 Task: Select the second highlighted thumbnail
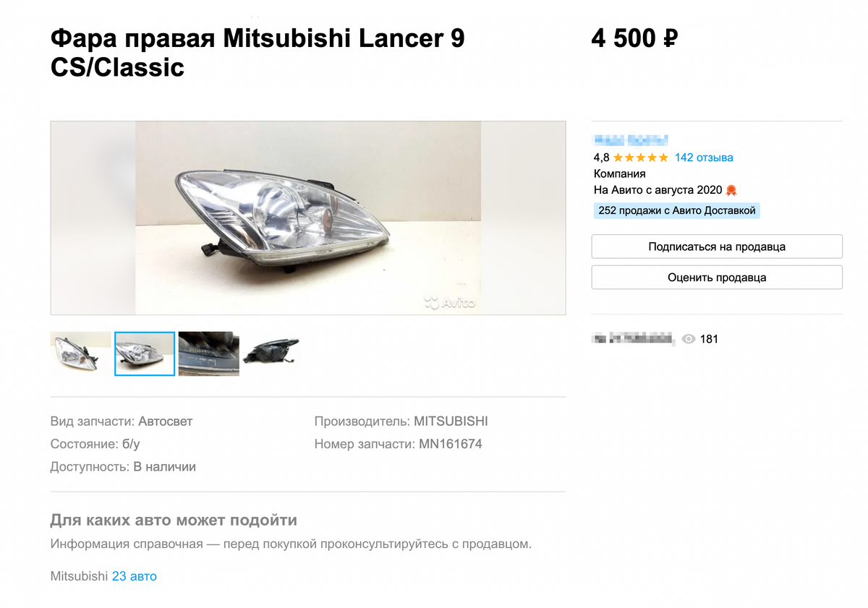pyautogui.click(x=145, y=354)
